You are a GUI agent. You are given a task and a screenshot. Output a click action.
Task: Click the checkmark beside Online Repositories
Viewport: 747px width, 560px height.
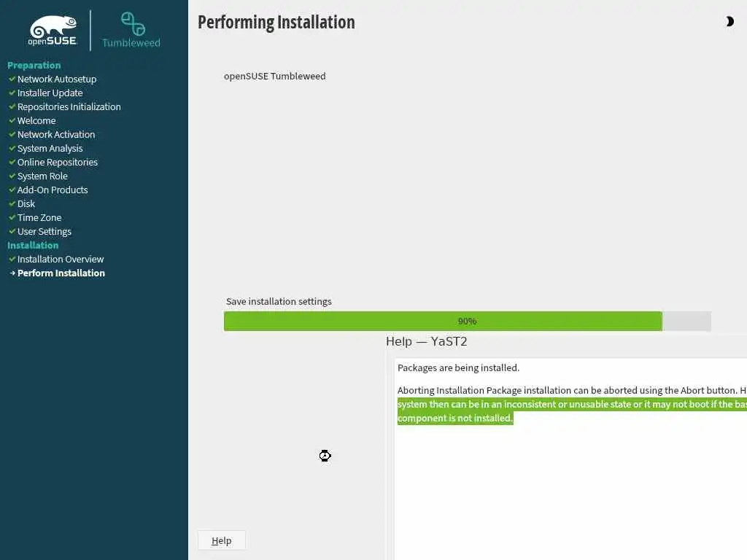(x=12, y=162)
